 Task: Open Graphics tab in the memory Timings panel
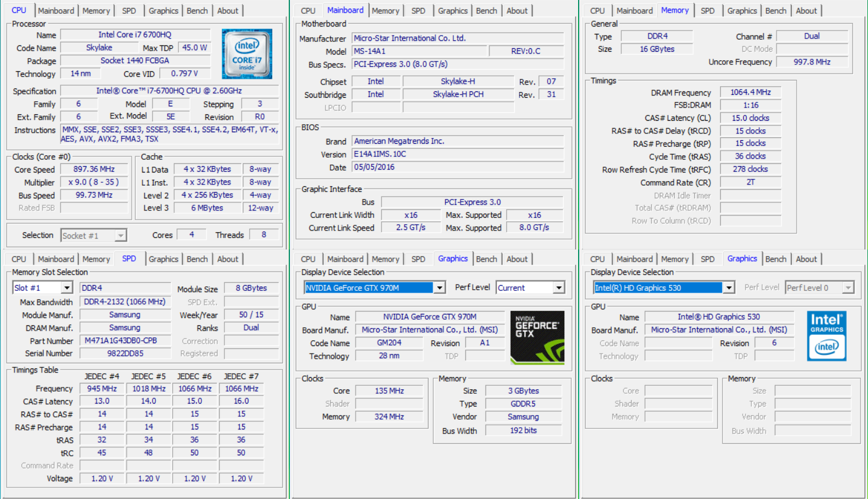[x=742, y=11]
